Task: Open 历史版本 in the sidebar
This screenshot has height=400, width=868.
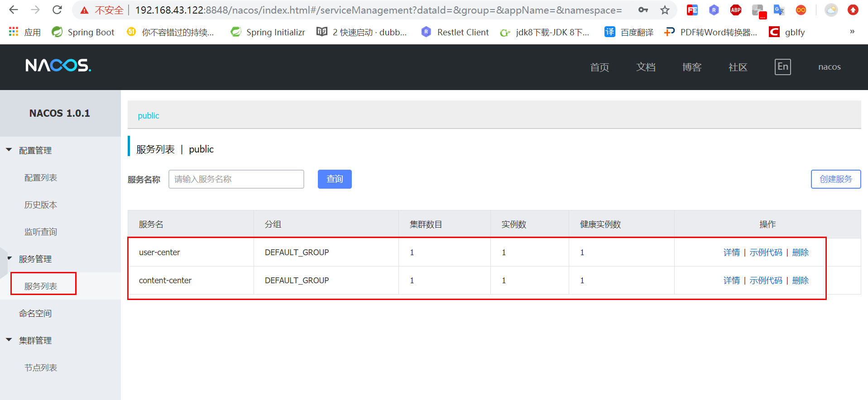Action: pyautogui.click(x=41, y=205)
